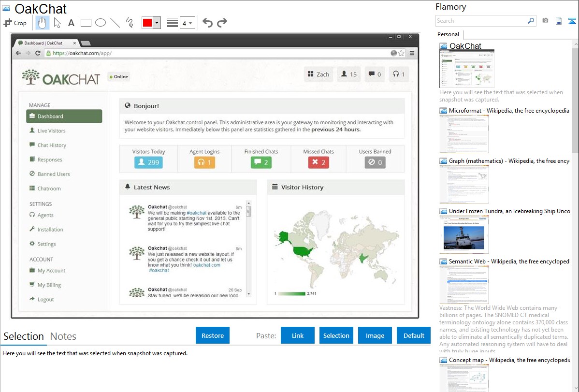579x392 pixels.
Task: Select the freehand scribble tool
Action: click(x=130, y=23)
